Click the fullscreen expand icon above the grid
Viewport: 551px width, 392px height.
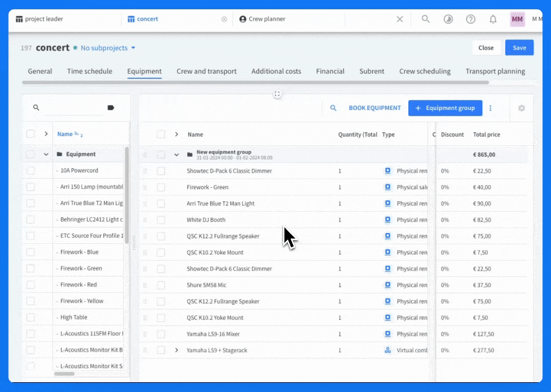click(277, 94)
